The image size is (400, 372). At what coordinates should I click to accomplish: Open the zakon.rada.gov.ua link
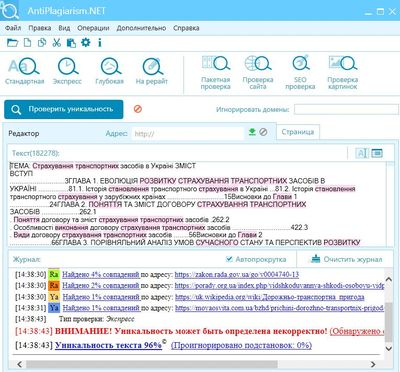click(237, 275)
